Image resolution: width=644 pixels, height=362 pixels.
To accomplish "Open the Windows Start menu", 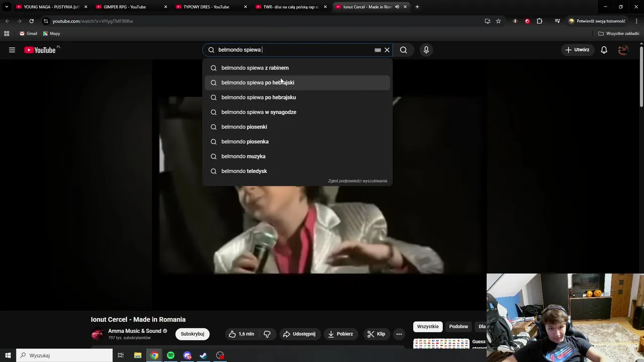I will tap(8, 355).
